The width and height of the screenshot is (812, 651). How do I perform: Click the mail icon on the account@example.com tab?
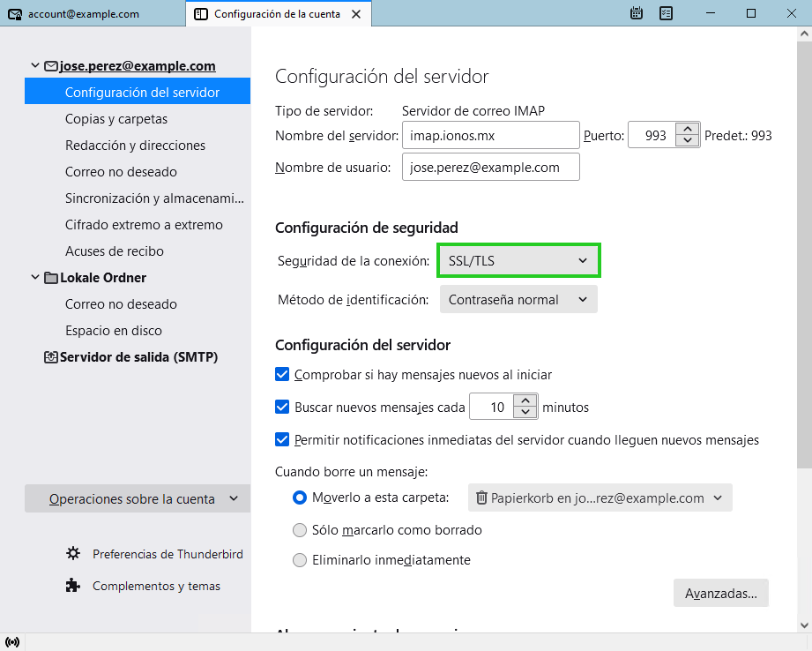tap(15, 14)
